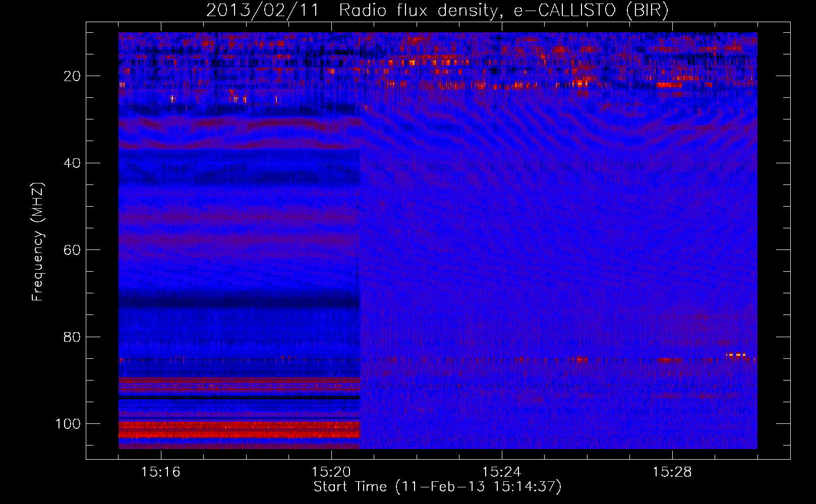
Task: Click the '15:20' time tick label
Action: pyautogui.click(x=331, y=472)
